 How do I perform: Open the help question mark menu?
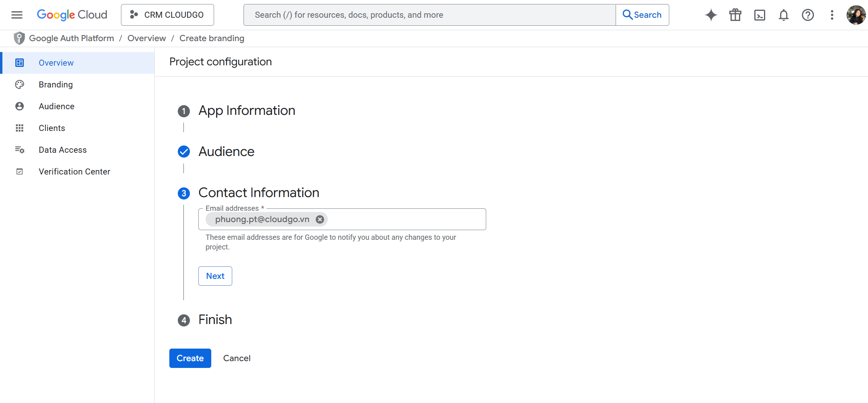point(808,15)
